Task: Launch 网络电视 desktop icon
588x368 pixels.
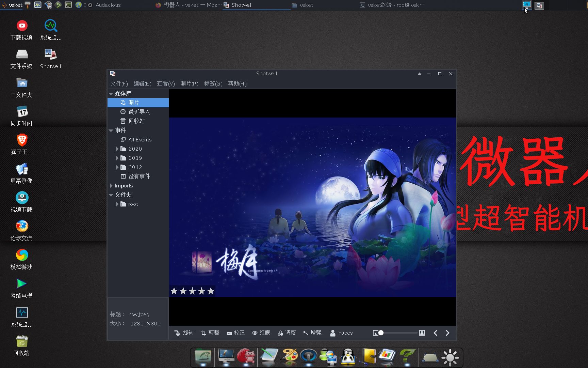Action: point(21,288)
